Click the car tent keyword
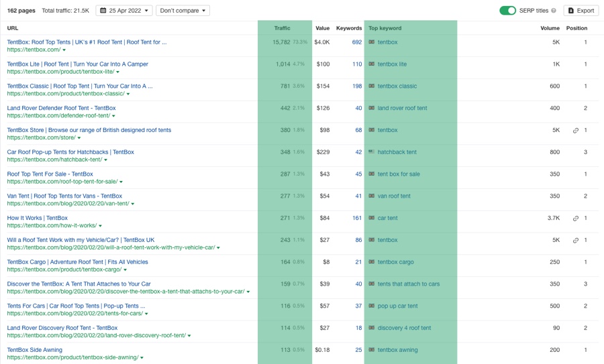604x364 pixels. [387, 218]
